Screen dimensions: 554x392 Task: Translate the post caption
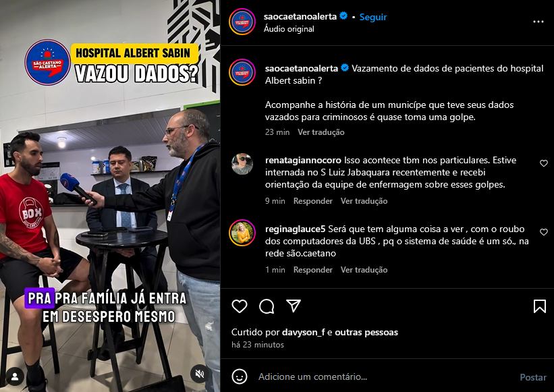(321, 132)
